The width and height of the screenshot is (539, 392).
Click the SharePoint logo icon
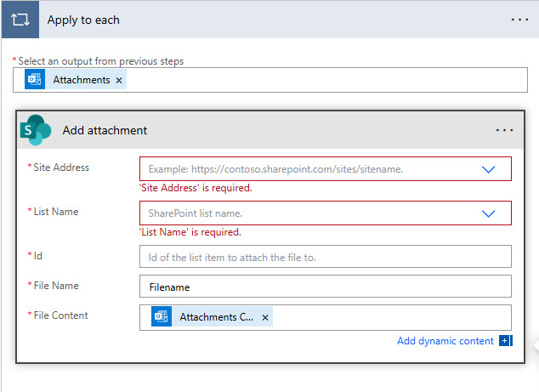point(36,130)
